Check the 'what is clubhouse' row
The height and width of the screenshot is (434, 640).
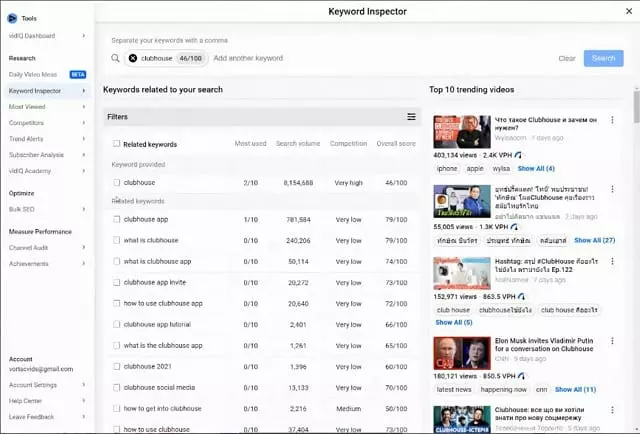click(116, 240)
